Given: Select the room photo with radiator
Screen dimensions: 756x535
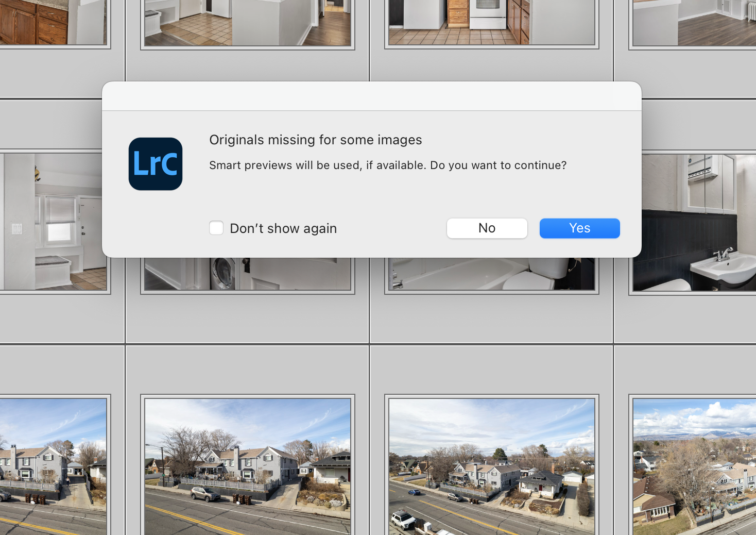Looking at the screenshot, I should click(x=694, y=23).
